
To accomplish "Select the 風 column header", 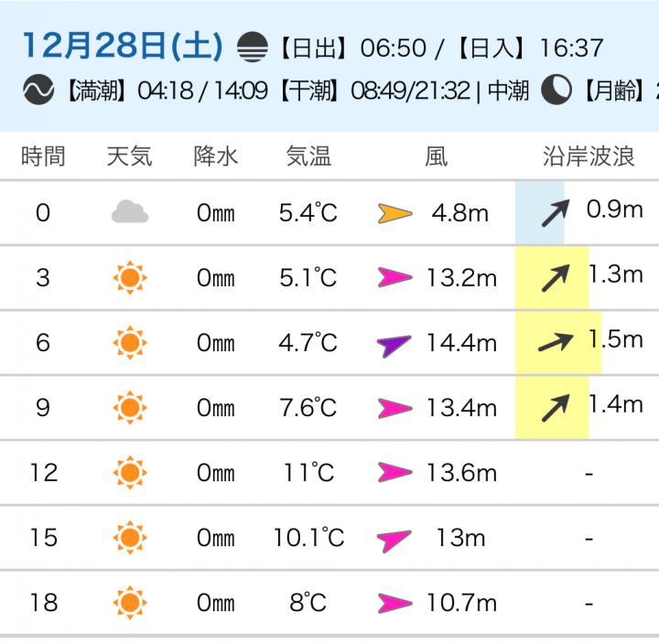I will [436, 156].
